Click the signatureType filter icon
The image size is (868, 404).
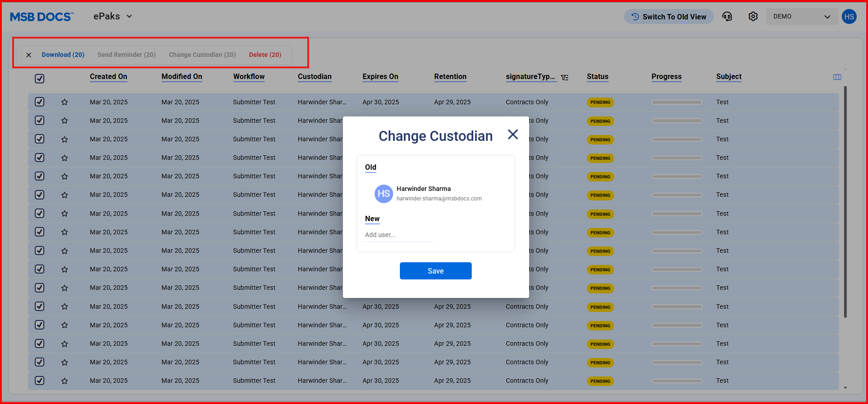coord(564,78)
